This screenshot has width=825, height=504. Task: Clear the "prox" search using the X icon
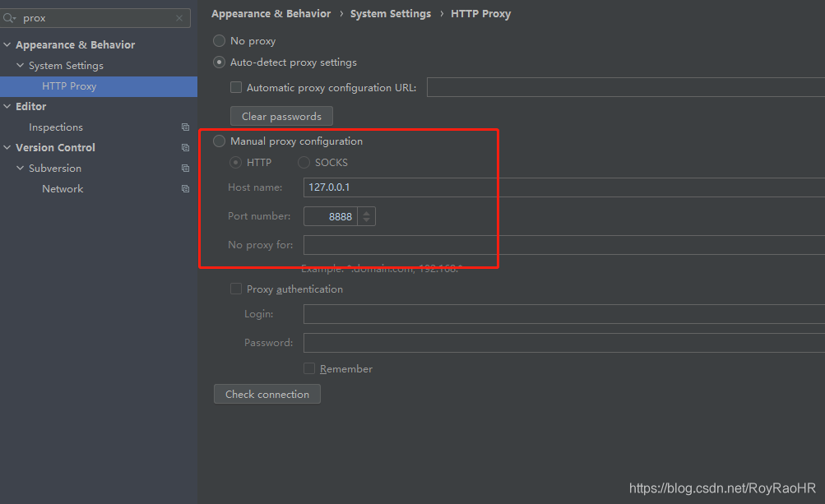(x=179, y=17)
